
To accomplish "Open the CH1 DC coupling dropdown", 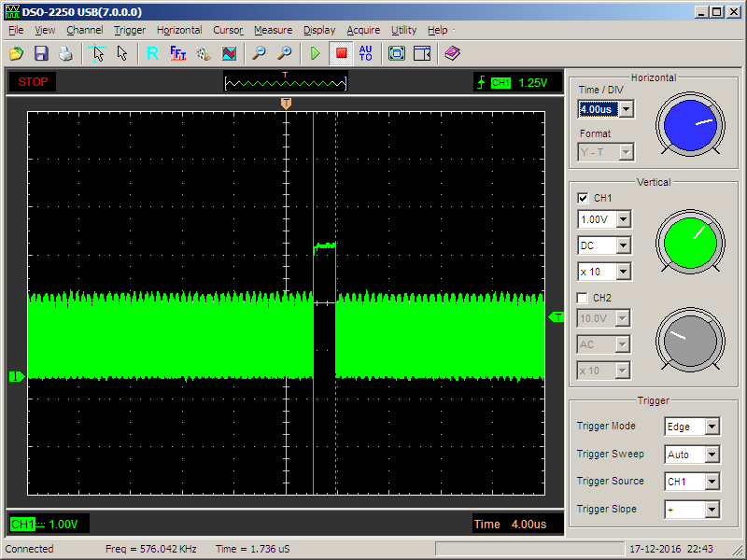I will [623, 245].
